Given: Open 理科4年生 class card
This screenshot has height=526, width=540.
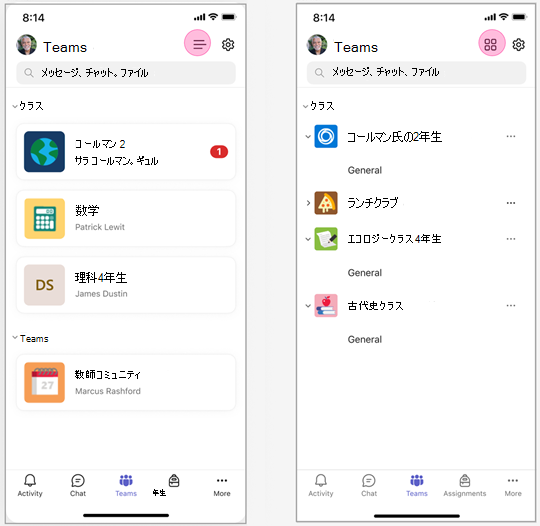Looking at the screenshot, I should click(126, 285).
